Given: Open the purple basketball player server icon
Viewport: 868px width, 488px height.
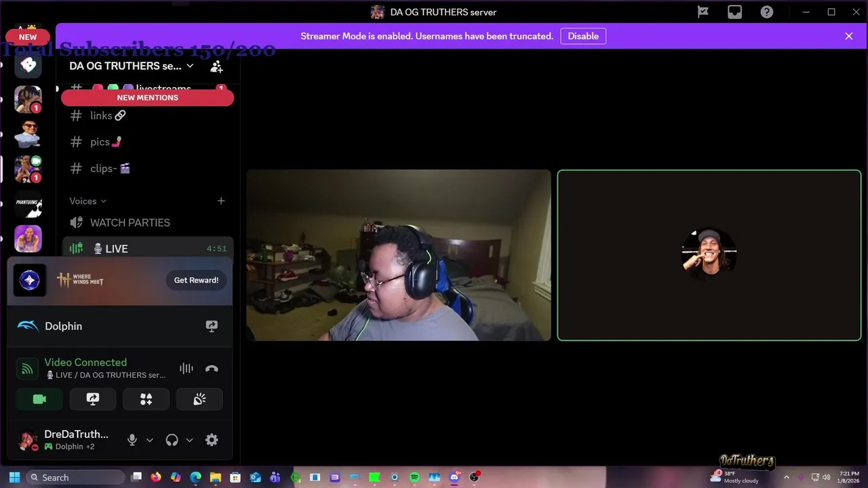Looking at the screenshot, I should click(x=28, y=239).
